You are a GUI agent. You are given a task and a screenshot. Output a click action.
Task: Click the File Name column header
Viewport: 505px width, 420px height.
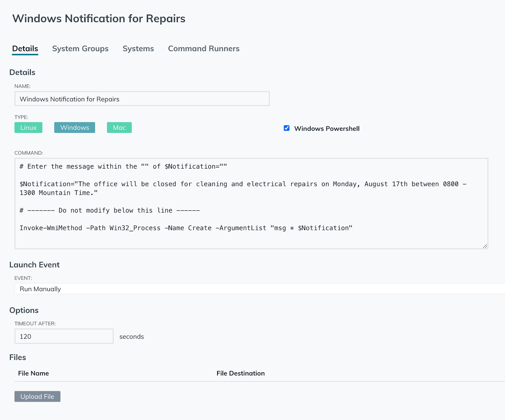33,373
